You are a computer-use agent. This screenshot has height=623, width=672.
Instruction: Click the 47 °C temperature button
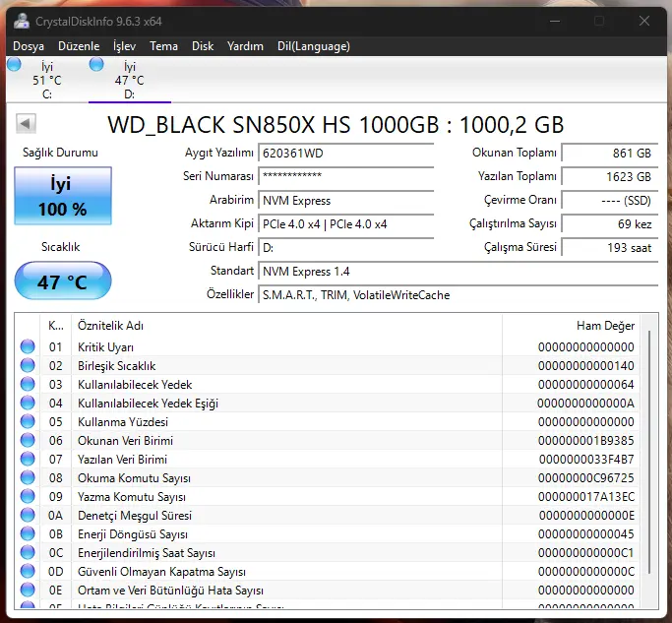coord(63,280)
